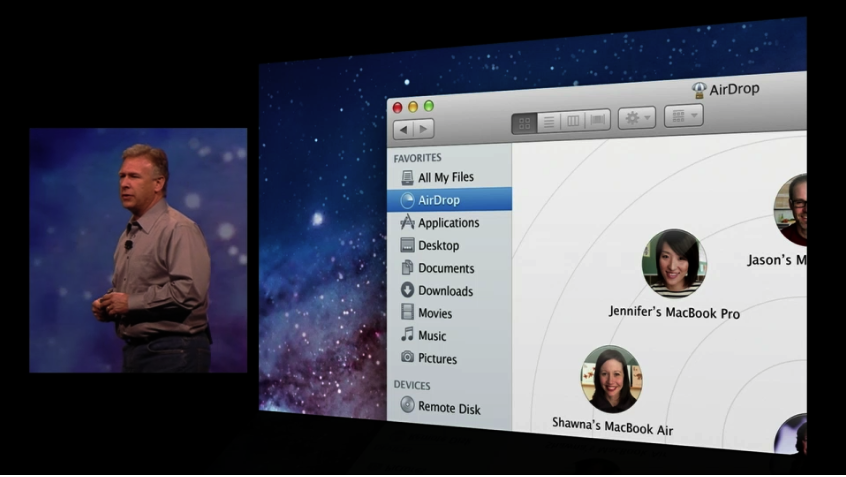The width and height of the screenshot is (846, 477).
Task: Open Downloads folder in sidebar
Action: 449,291
